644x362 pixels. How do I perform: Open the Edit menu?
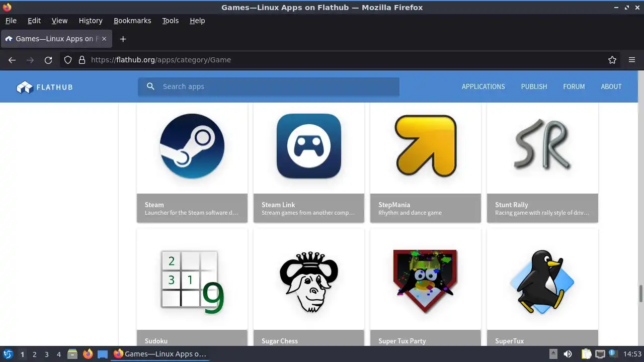click(x=34, y=21)
